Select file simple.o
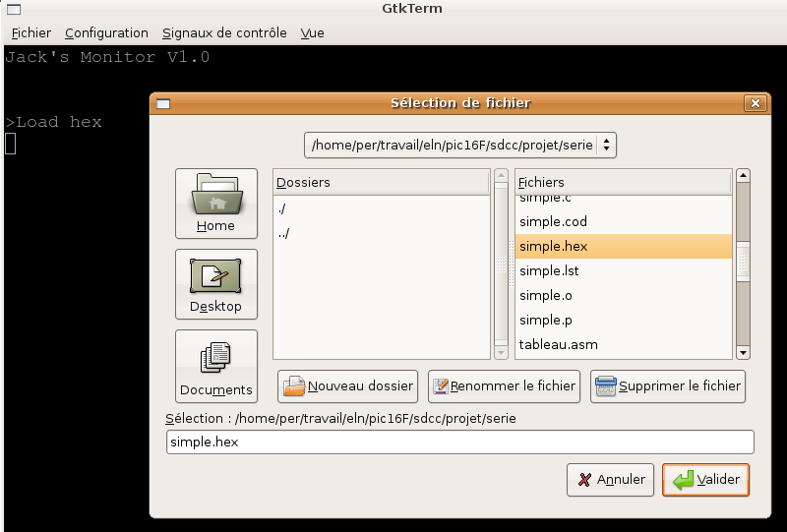This screenshot has width=787, height=532. [624, 295]
